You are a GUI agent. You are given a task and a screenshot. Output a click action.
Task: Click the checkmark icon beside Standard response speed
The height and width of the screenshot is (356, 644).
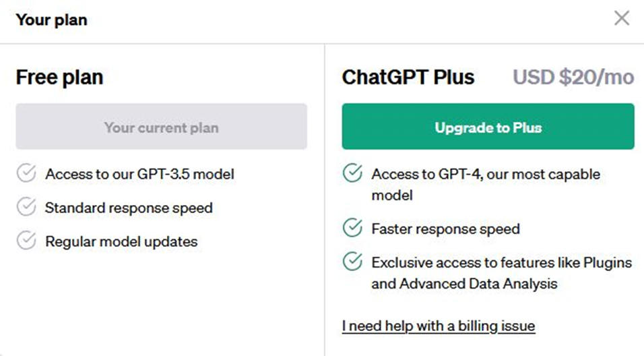tap(26, 207)
